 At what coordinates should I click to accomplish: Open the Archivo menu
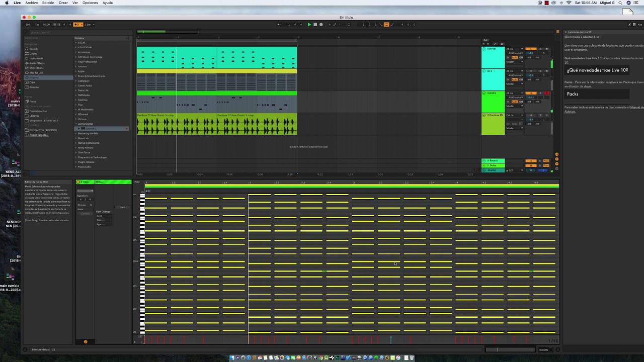pos(31,3)
